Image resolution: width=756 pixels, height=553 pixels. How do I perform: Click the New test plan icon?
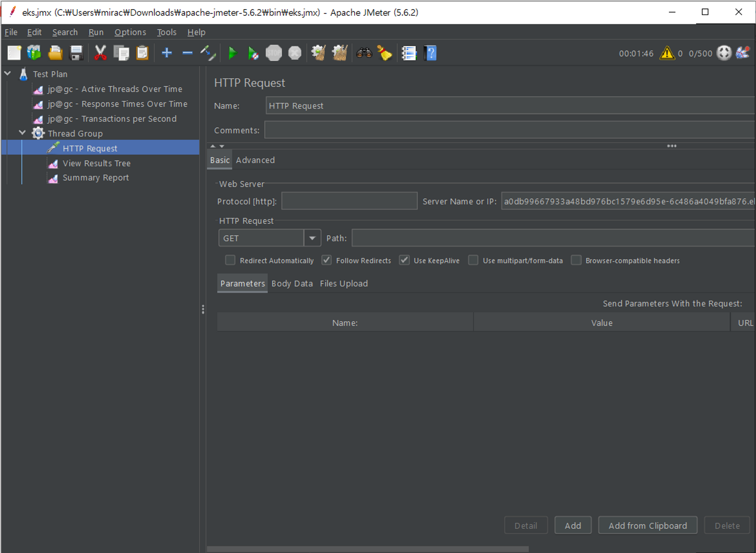(14, 53)
